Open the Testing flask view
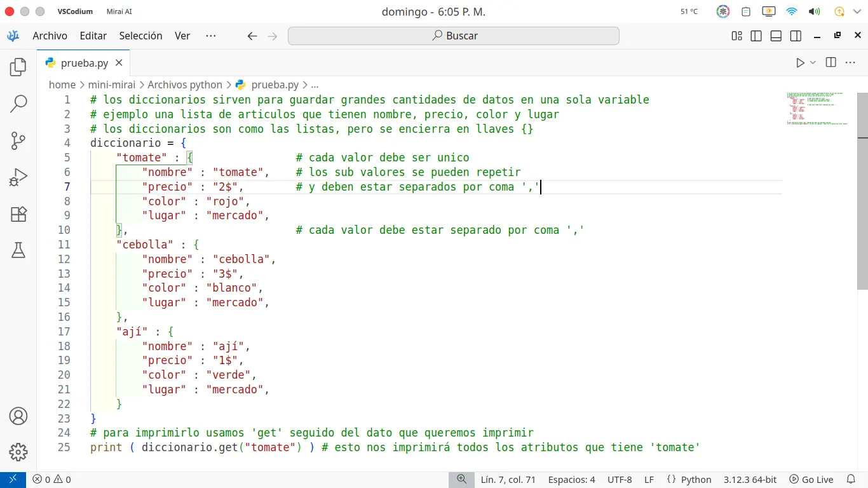The image size is (868, 488). click(x=18, y=250)
